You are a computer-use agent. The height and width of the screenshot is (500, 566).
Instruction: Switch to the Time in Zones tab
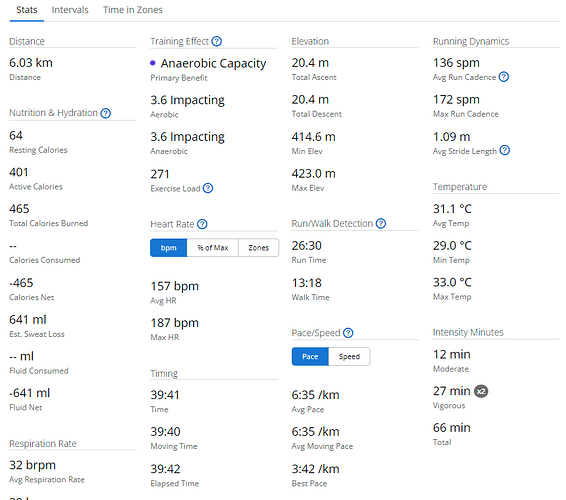133,10
